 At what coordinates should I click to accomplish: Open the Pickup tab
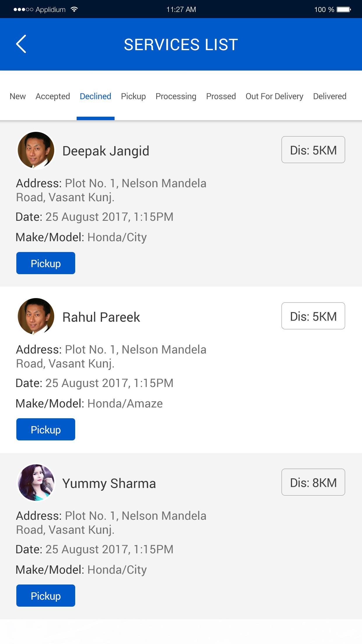click(x=133, y=96)
